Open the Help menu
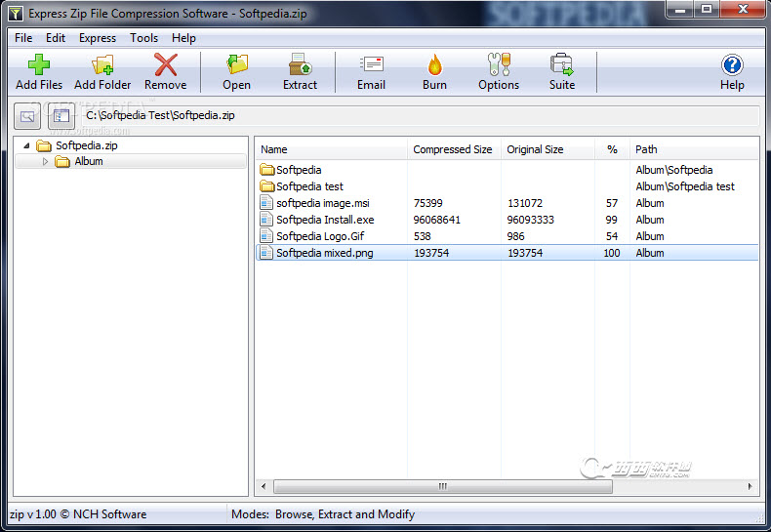Image resolution: width=771 pixels, height=532 pixels. point(183,38)
